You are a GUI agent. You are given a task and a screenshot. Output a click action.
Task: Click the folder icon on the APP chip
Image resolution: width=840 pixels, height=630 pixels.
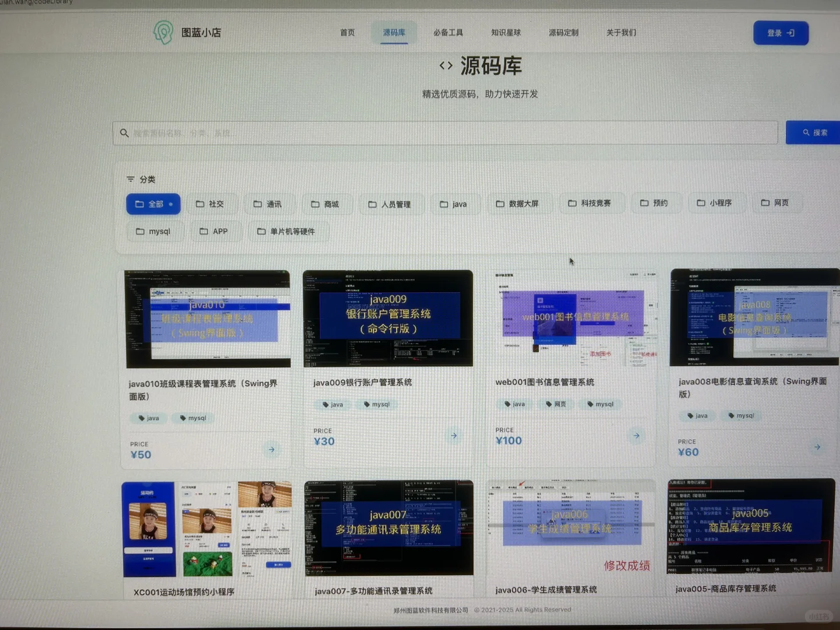[x=205, y=231]
